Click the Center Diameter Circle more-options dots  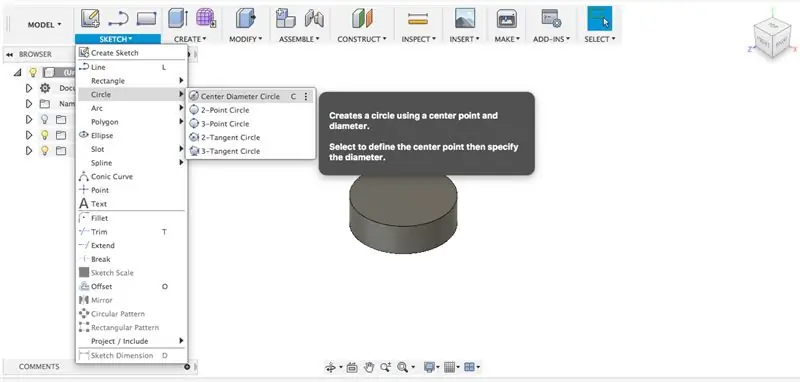click(306, 96)
